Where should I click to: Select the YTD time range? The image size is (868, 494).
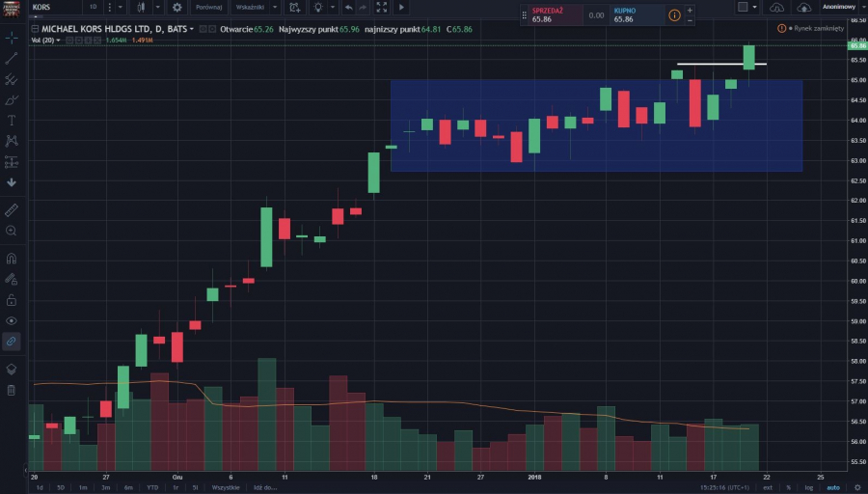point(152,487)
